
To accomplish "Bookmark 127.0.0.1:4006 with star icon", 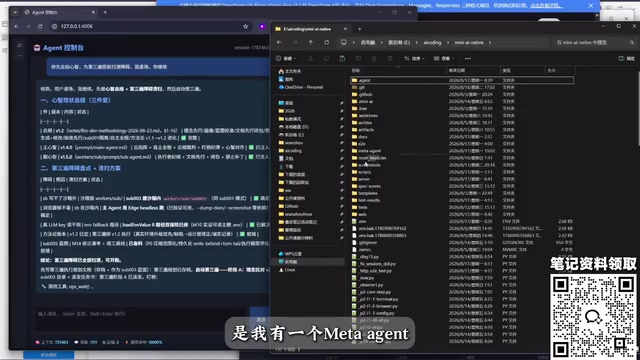I will [245, 26].
